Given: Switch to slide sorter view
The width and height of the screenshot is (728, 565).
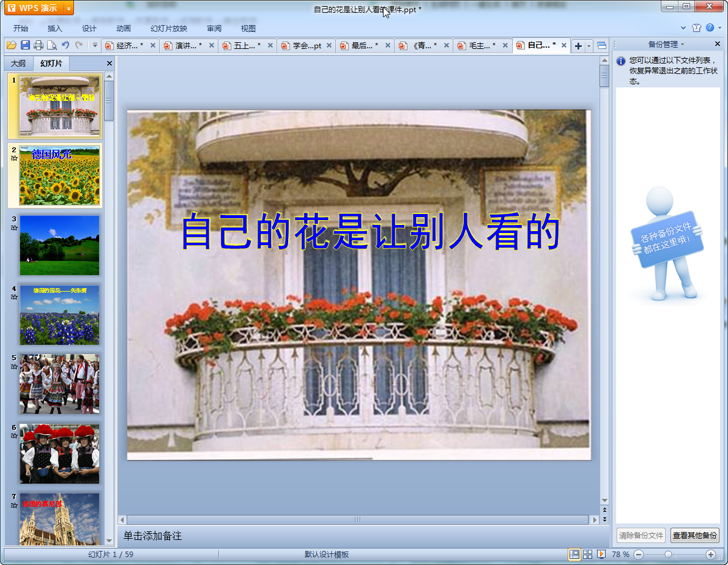Looking at the screenshot, I should (x=587, y=555).
